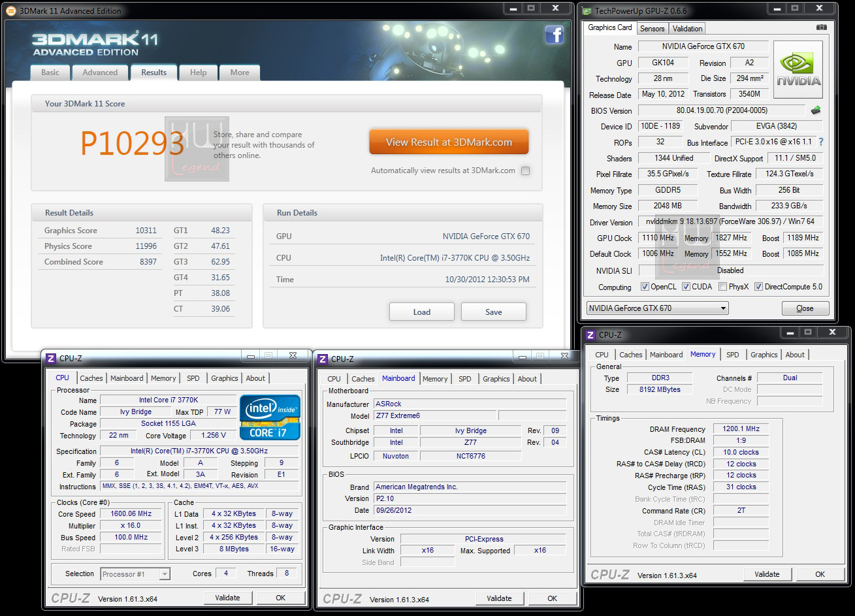Screen dimensions: 855x616
Task: Click the Physics Score value 11996
Action: pyautogui.click(x=146, y=246)
